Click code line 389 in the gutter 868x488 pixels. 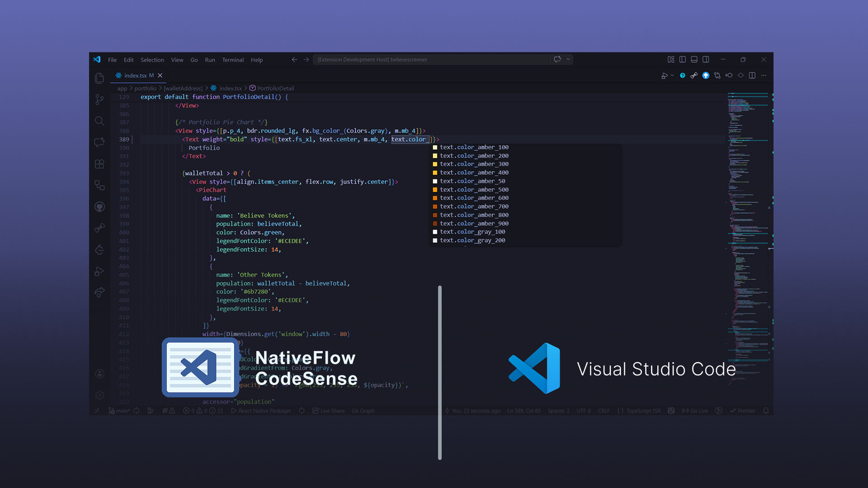pyautogui.click(x=124, y=139)
